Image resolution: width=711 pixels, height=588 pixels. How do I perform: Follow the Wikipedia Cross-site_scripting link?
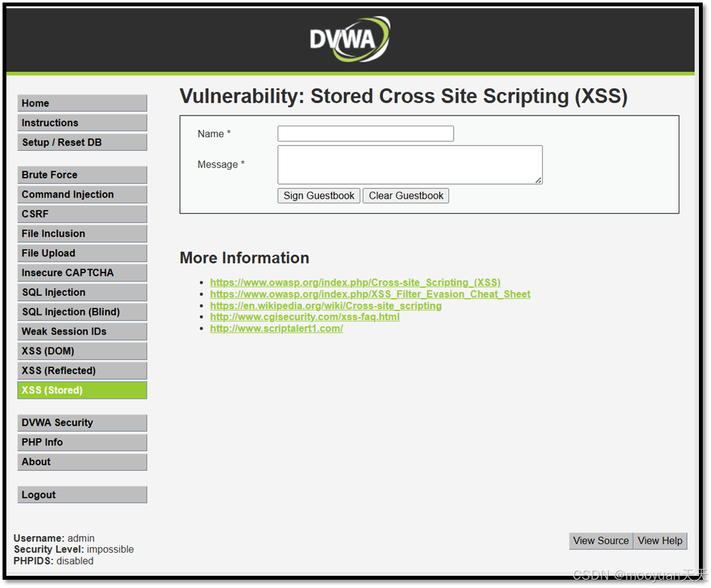click(x=325, y=306)
